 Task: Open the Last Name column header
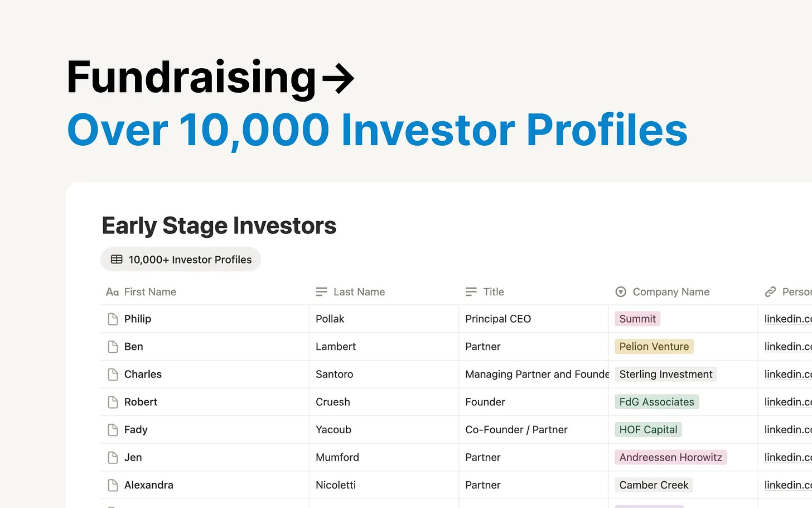click(x=384, y=292)
